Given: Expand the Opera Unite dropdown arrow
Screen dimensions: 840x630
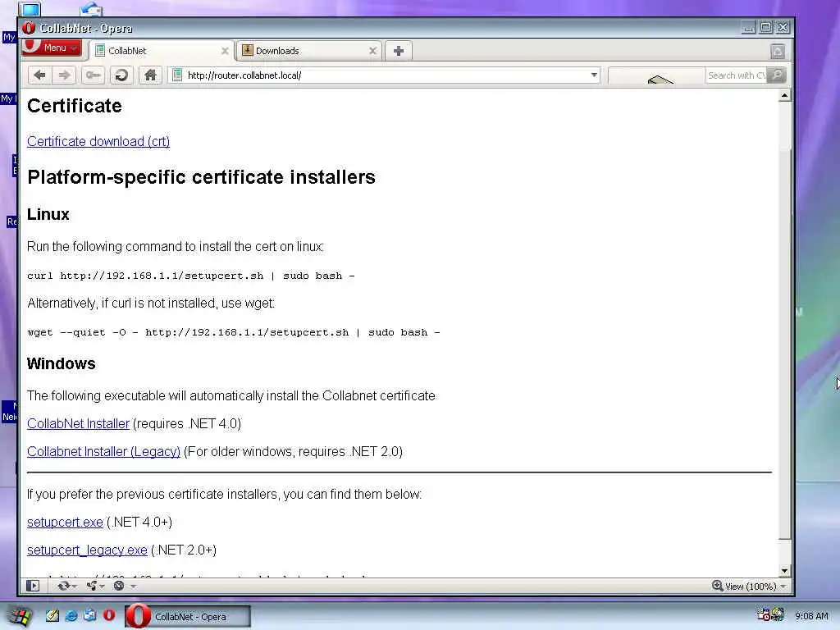Looking at the screenshot, I should [102, 587].
